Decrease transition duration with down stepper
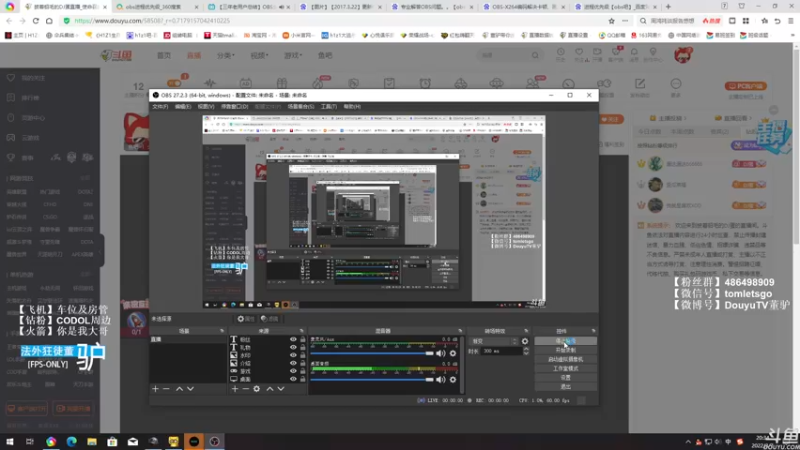 pos(526,354)
